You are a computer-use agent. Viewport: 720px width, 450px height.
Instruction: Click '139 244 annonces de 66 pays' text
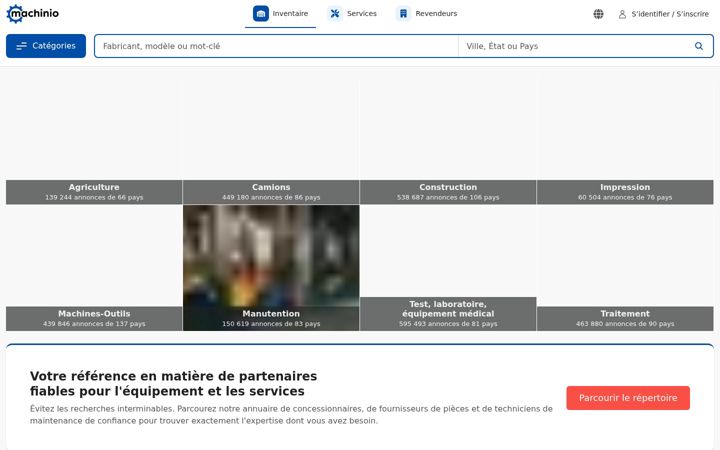point(94,197)
